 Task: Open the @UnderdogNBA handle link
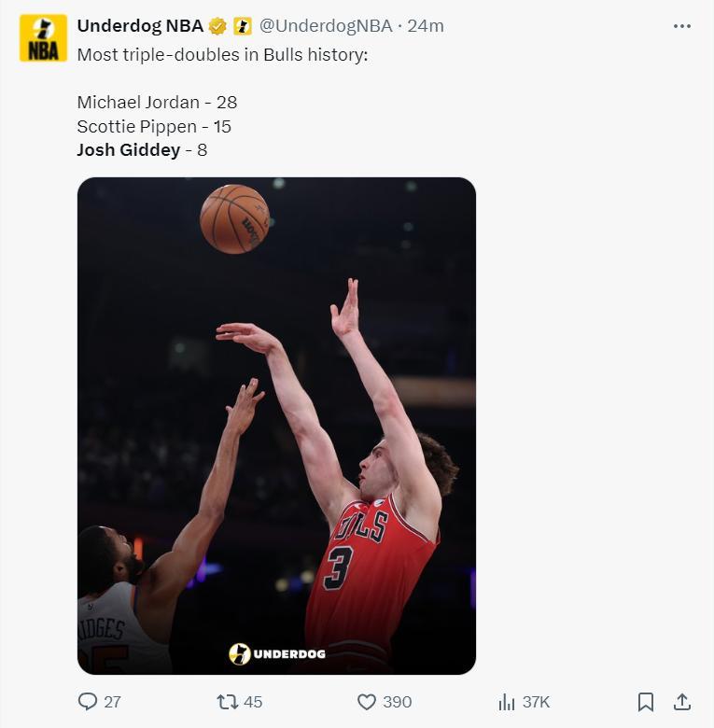tap(325, 26)
